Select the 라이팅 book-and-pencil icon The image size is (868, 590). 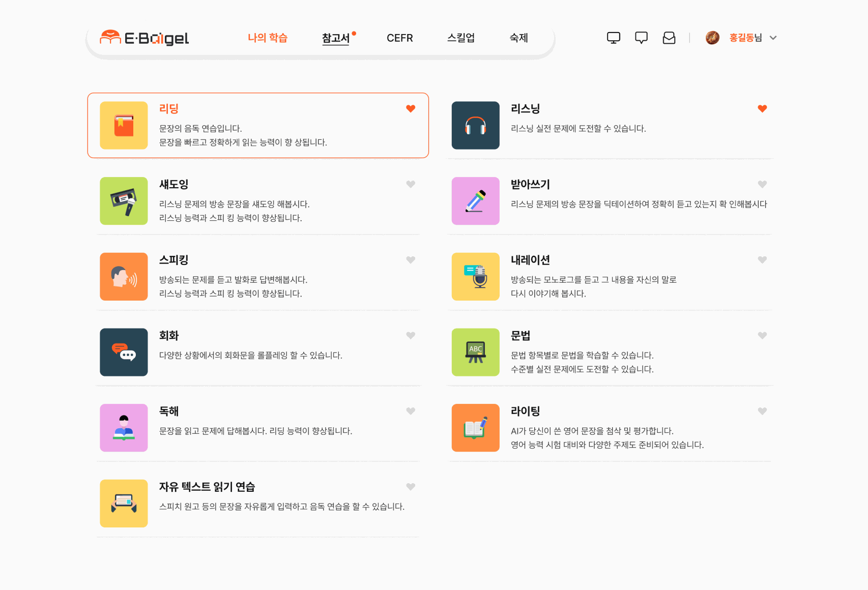pos(475,428)
